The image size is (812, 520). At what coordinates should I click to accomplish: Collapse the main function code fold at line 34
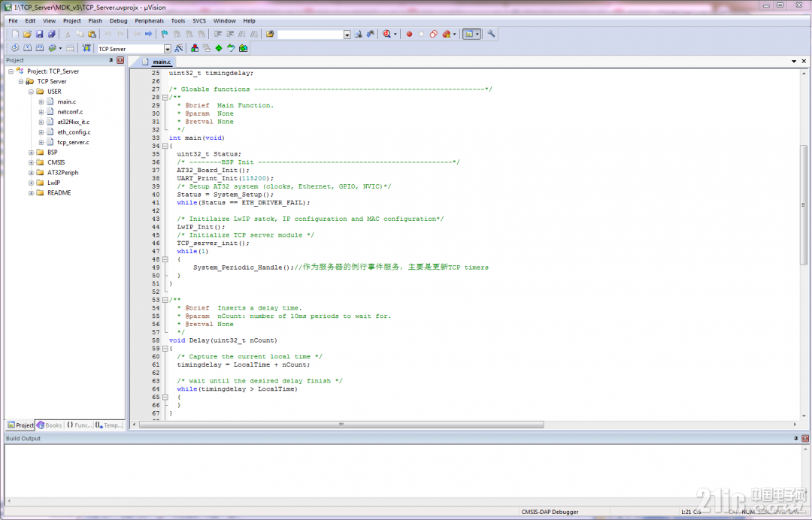[165, 146]
